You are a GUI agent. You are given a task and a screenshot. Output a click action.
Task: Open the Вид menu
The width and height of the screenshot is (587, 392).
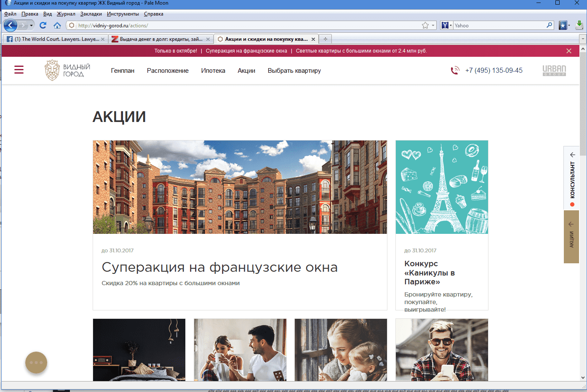pos(48,14)
